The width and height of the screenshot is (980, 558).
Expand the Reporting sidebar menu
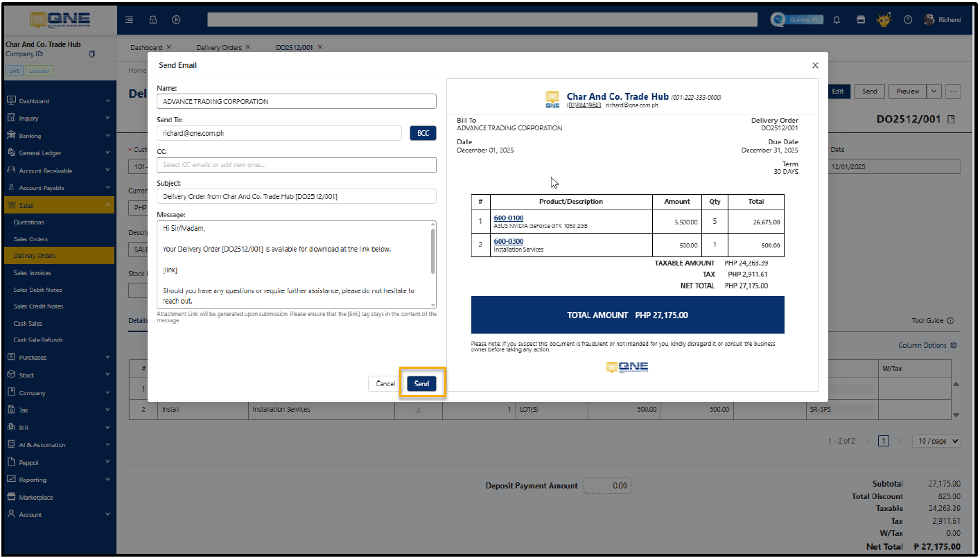point(58,480)
